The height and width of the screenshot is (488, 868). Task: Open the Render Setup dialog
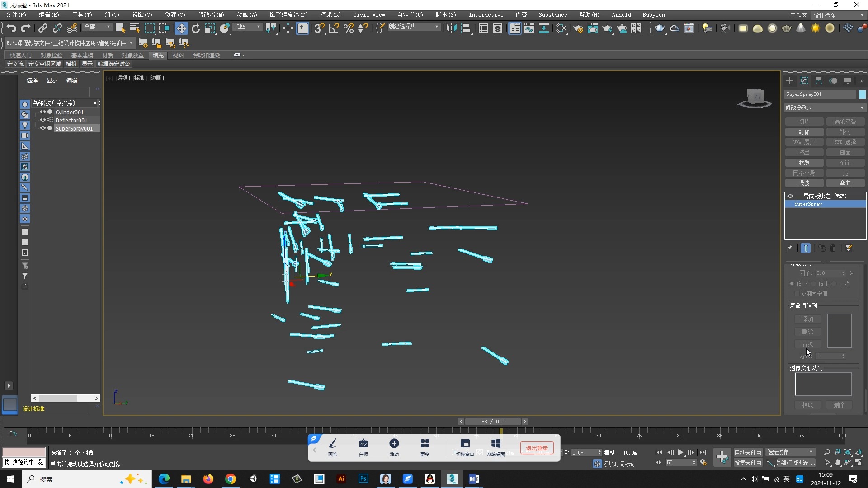pos(578,28)
